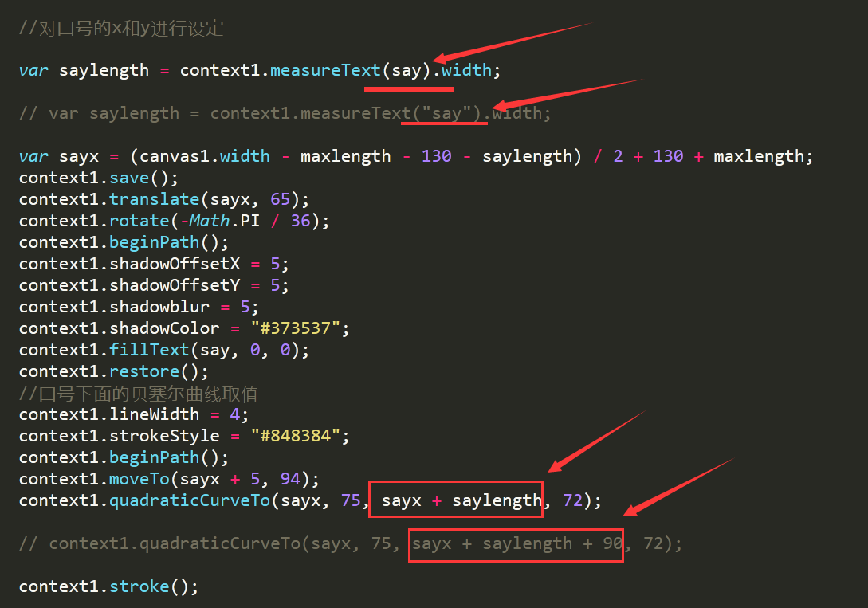Viewport: 868px width, 608px height.
Task: Click the 'context1.moveTo(sayx + 5, 94);' line
Action: tap(169, 479)
